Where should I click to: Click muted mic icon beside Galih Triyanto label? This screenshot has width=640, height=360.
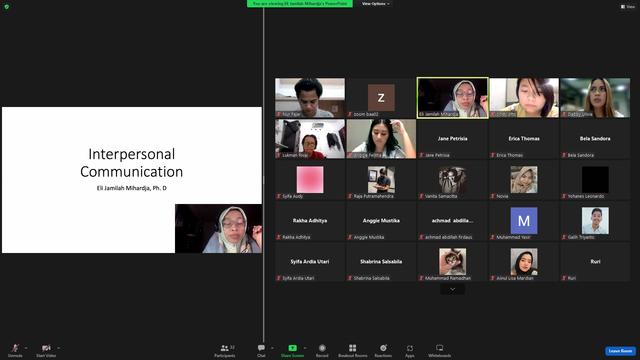coord(564,237)
